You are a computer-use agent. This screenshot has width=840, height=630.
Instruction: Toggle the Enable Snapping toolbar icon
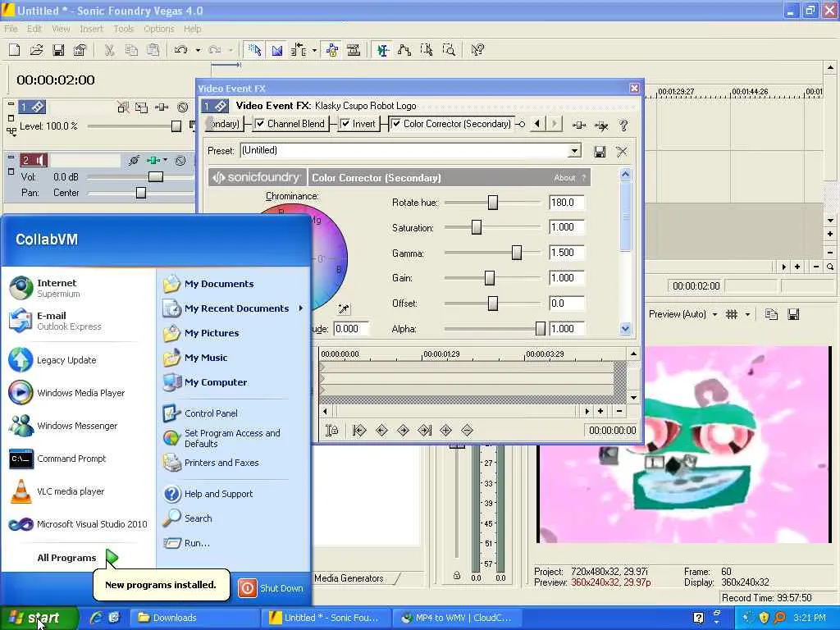click(x=254, y=50)
